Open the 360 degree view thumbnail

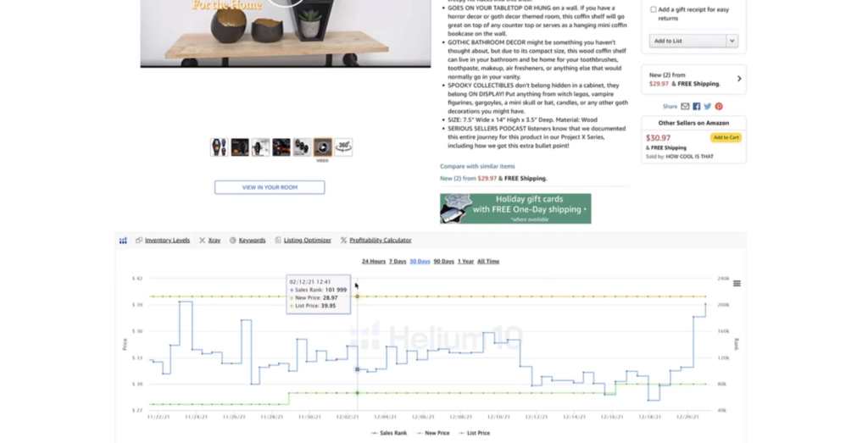tap(344, 147)
